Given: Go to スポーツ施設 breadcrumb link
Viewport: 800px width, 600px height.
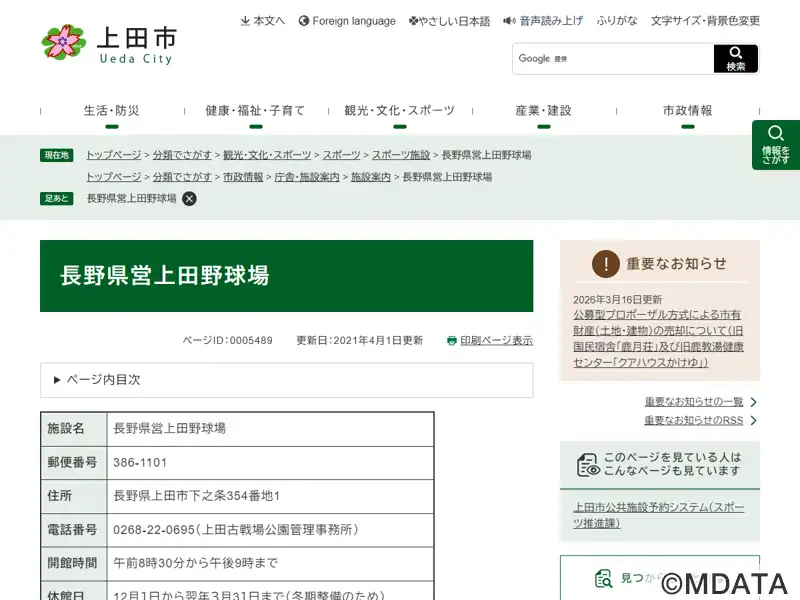Looking at the screenshot, I should pyautogui.click(x=400, y=155).
